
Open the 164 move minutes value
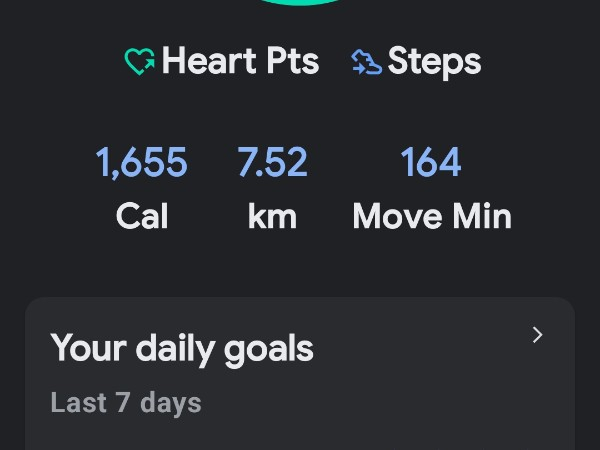[431, 162]
